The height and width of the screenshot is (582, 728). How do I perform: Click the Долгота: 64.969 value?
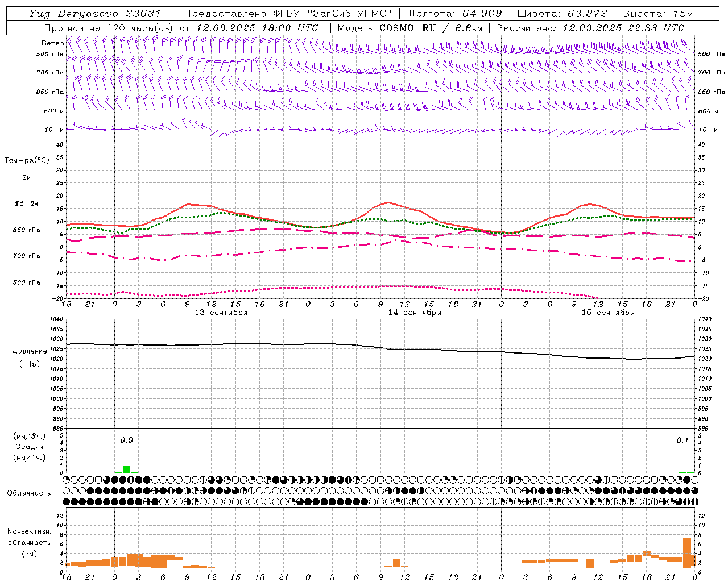(x=455, y=14)
